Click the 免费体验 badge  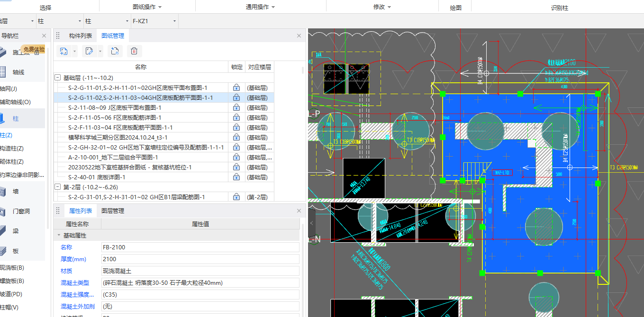tap(34, 49)
